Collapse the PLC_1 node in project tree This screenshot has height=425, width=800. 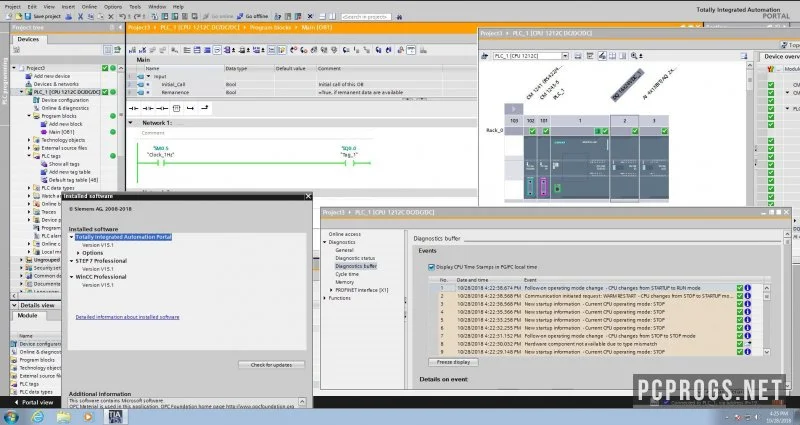21,92
